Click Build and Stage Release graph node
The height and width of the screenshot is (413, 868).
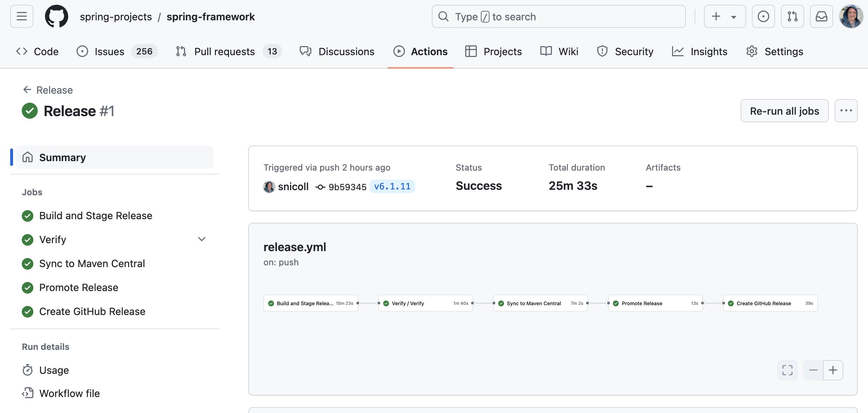click(x=311, y=303)
